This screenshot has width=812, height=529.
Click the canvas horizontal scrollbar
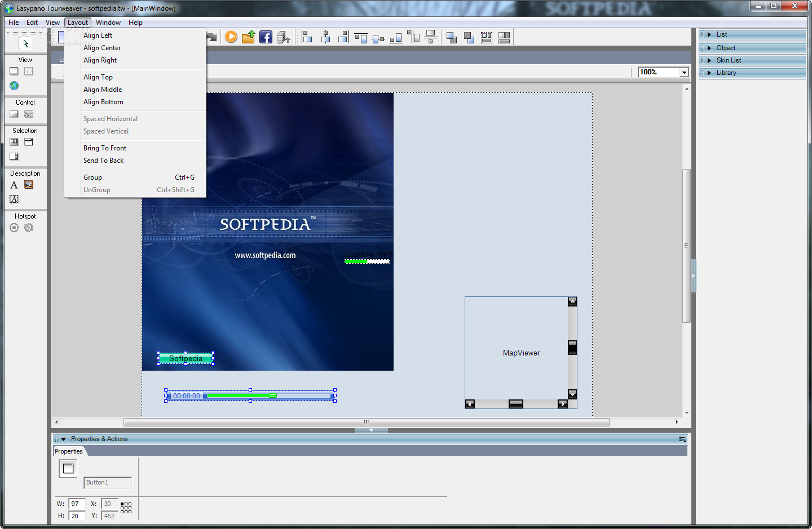tap(367, 422)
